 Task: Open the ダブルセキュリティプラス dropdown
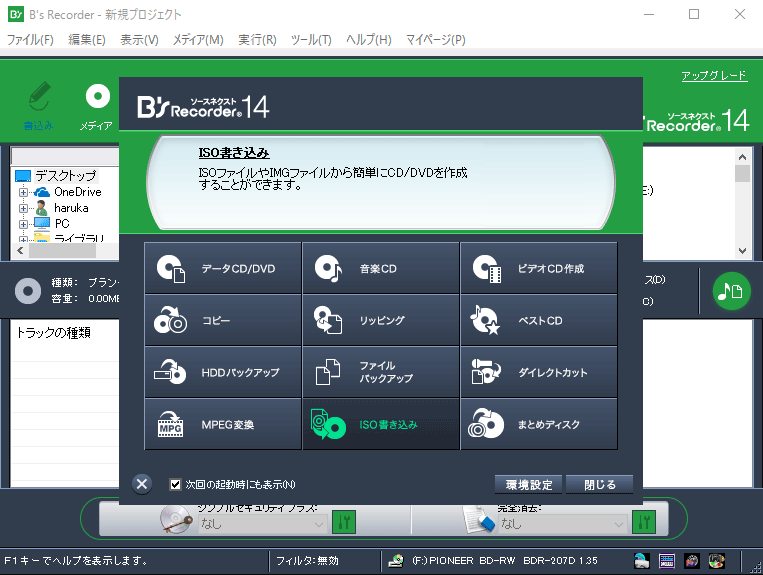[262, 524]
